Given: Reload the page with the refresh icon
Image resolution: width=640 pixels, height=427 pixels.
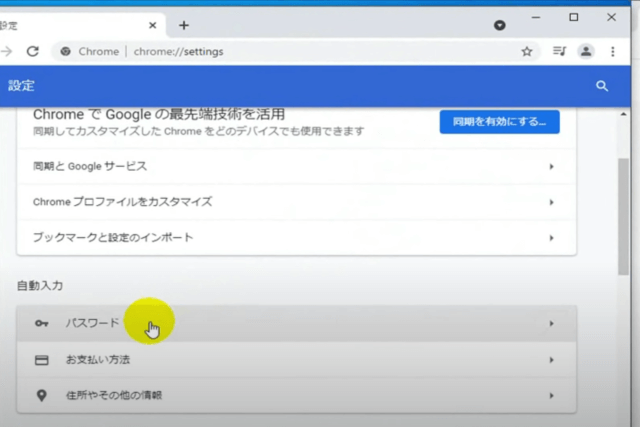Looking at the screenshot, I should click(x=33, y=51).
